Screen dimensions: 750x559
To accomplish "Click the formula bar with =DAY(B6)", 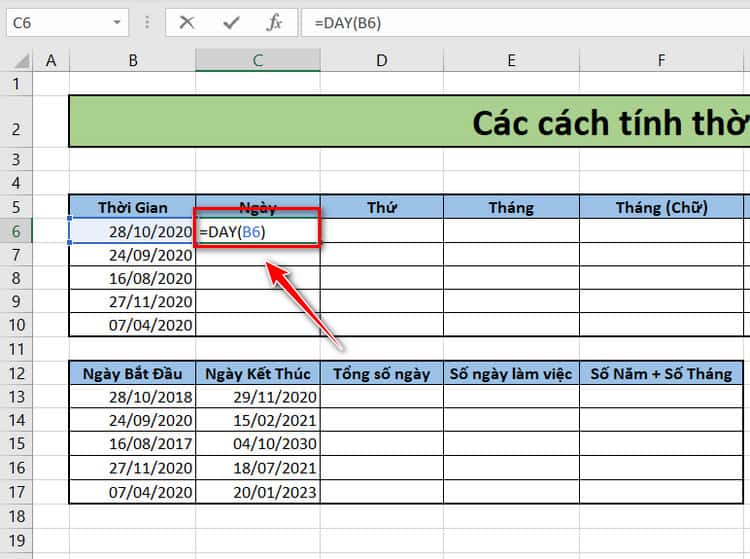I will pos(525,22).
